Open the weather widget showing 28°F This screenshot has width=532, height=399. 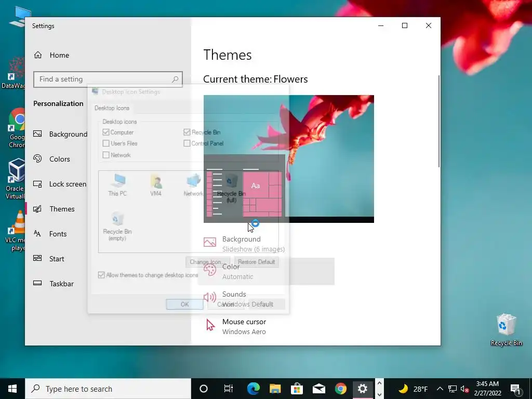coord(413,389)
